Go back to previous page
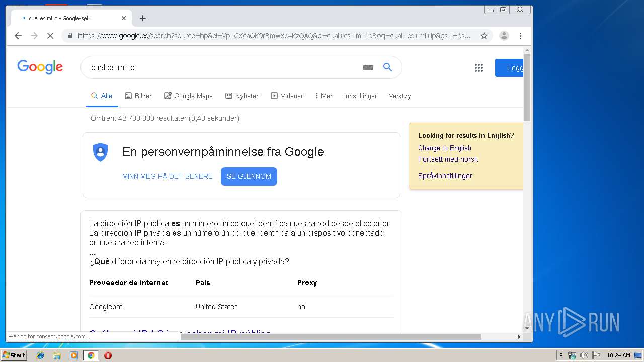 [18, 36]
